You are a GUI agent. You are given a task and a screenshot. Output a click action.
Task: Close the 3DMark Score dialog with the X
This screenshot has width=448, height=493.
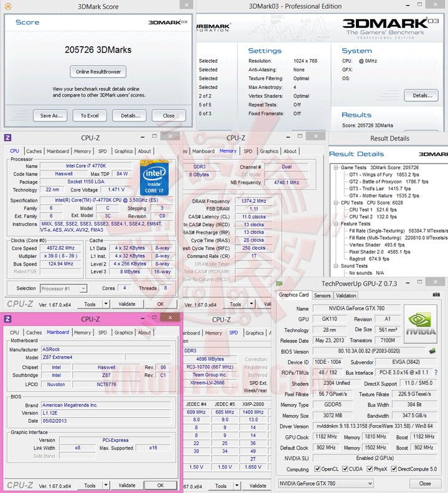(x=186, y=4)
